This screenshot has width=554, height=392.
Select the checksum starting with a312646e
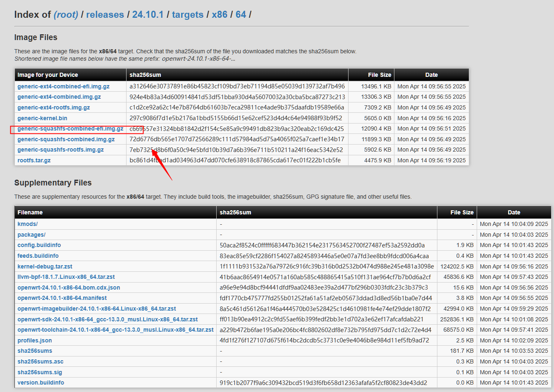click(237, 86)
